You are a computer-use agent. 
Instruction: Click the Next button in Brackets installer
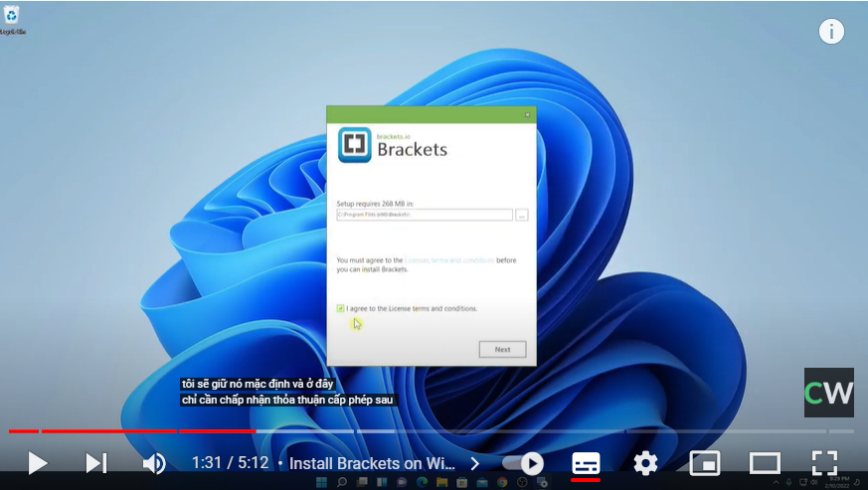pos(503,350)
